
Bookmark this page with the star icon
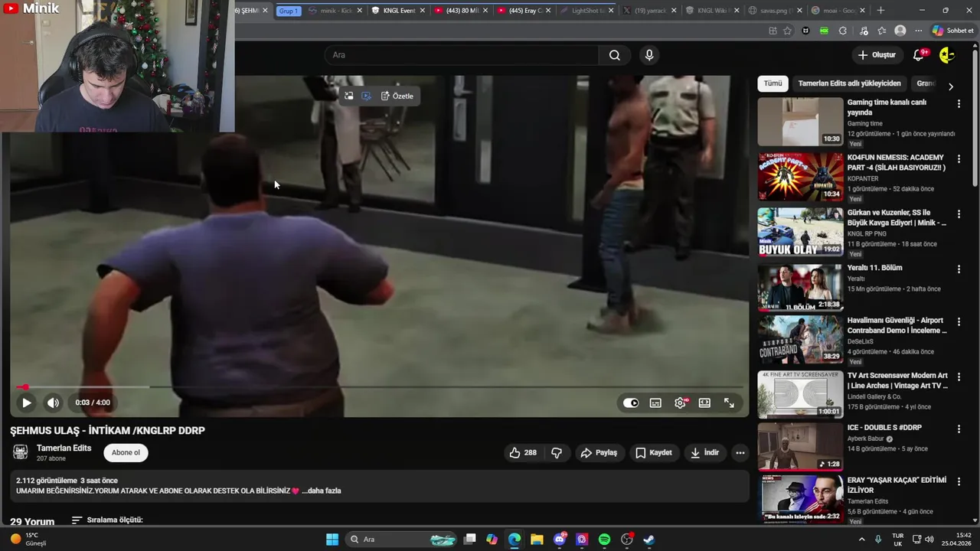click(787, 31)
